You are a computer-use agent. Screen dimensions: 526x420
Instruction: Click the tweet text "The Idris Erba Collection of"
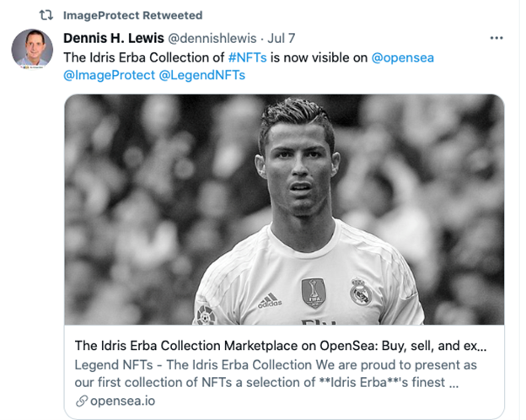point(144,57)
